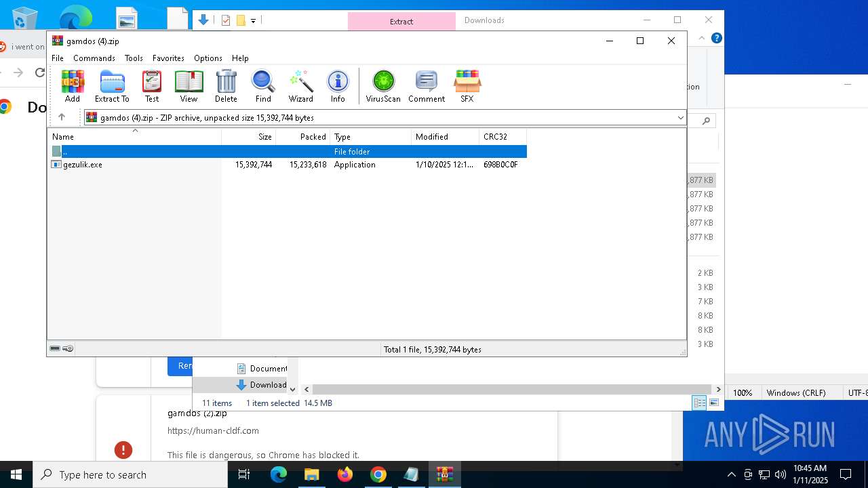
Task: Open the Windows Start menu
Action: tap(16, 474)
